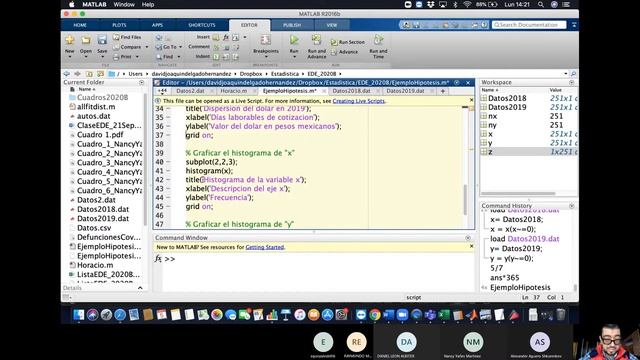
Task: Click the Search Documentation field
Action: [x=529, y=25]
